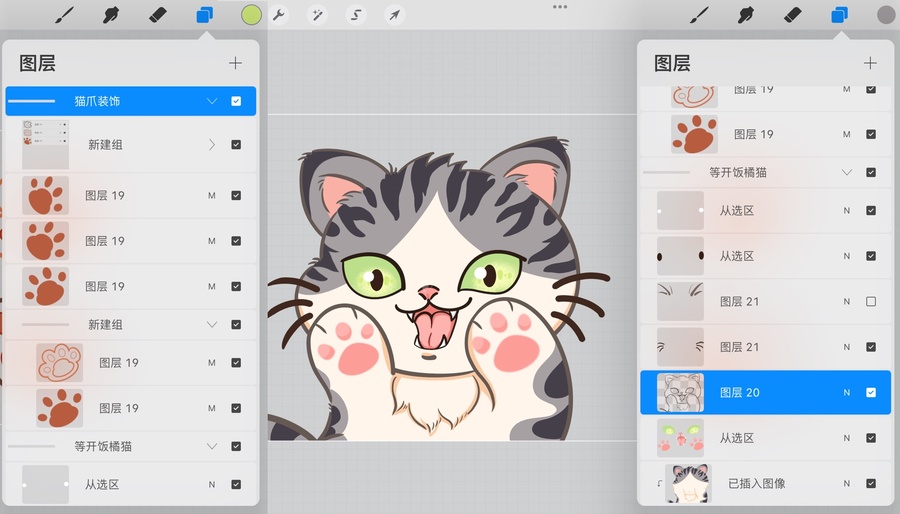Toggle visibility of the 猫爪装饰 group
This screenshot has height=514, width=900.
point(236,101)
